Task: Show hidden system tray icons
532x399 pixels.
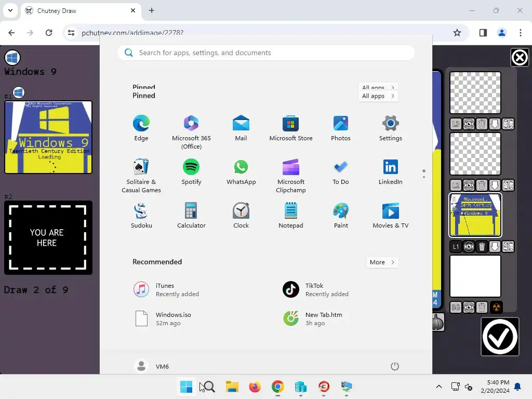Action: [x=438, y=387]
